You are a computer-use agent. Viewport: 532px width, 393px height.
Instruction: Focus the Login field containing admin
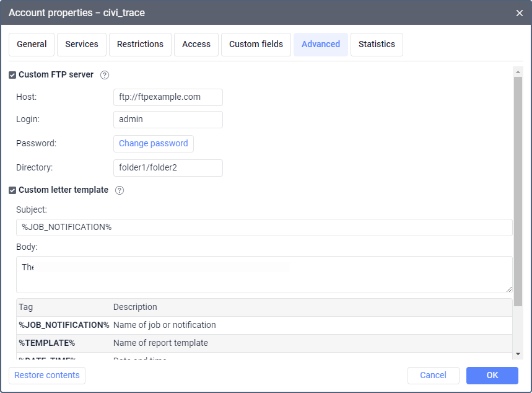168,120
